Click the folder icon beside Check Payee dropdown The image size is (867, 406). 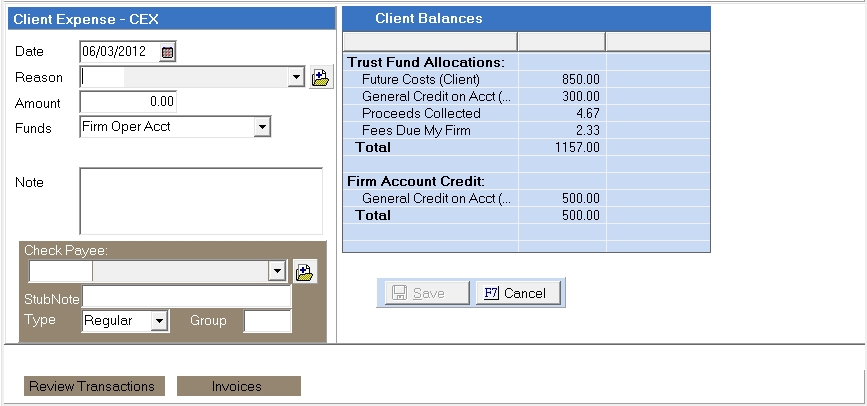point(305,272)
